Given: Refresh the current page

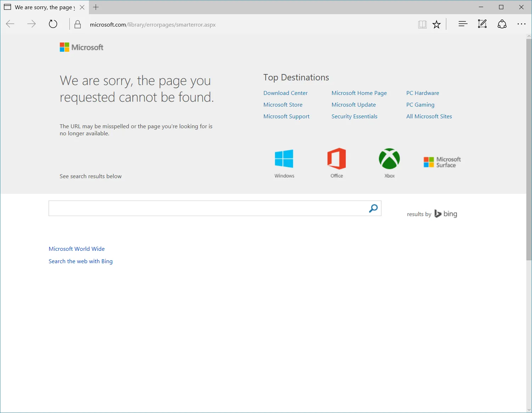Looking at the screenshot, I should coord(53,24).
